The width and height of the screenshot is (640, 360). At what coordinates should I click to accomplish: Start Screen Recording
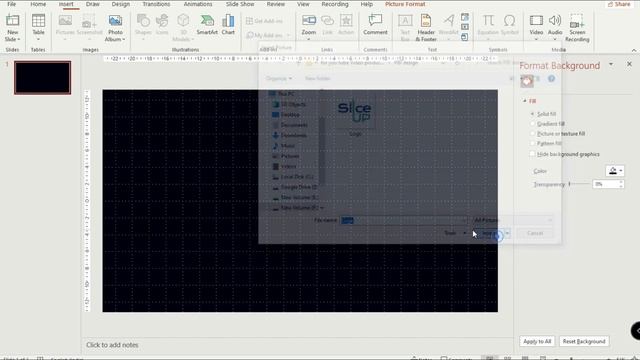point(577,27)
